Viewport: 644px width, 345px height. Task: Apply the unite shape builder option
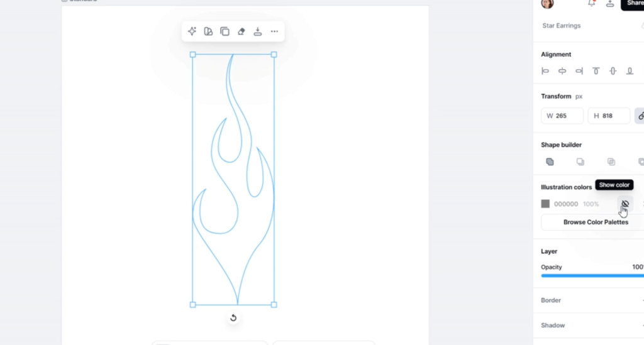[550, 162]
